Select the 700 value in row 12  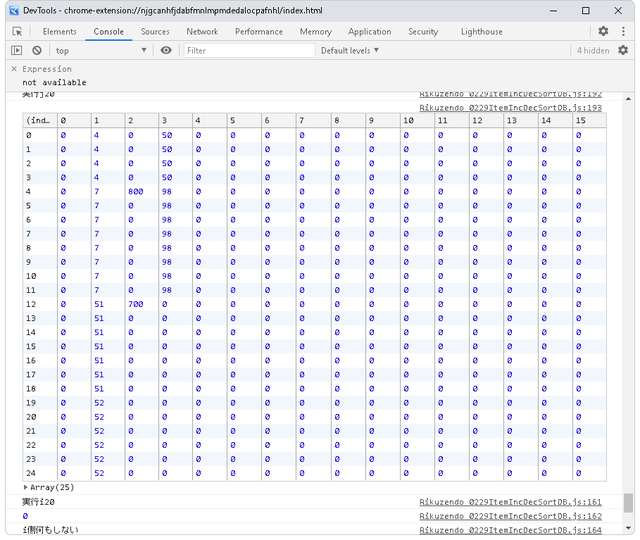pyautogui.click(x=136, y=304)
